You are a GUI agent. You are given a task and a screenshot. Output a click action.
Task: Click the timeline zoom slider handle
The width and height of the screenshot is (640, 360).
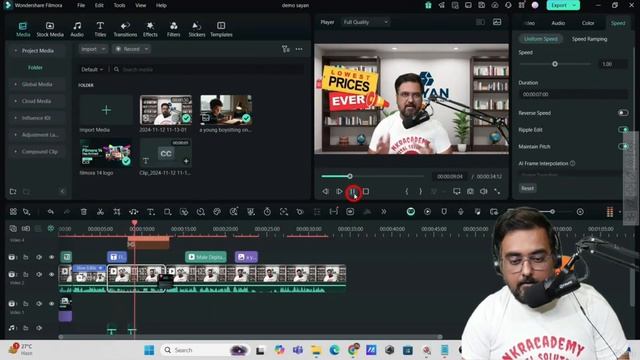click(x=552, y=212)
